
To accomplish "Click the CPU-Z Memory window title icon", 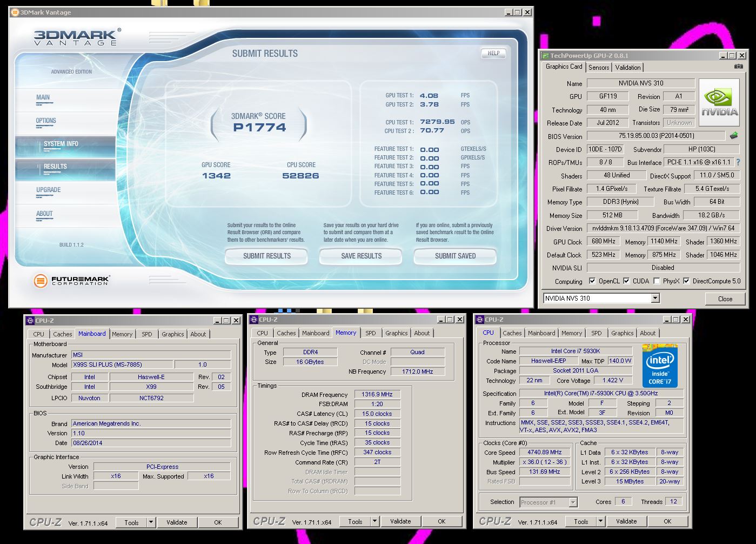I will pyautogui.click(x=254, y=320).
